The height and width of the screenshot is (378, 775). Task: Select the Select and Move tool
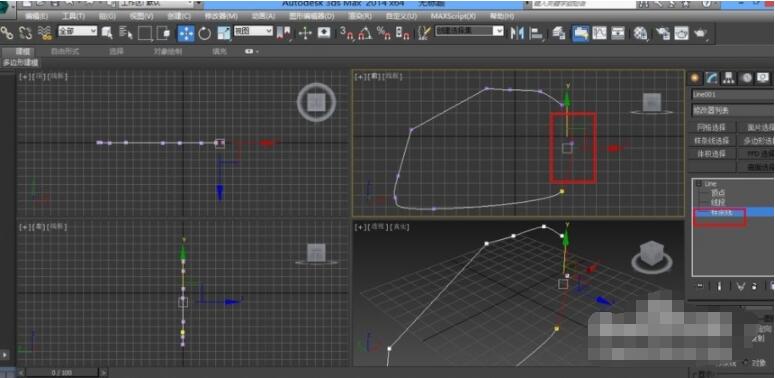186,33
